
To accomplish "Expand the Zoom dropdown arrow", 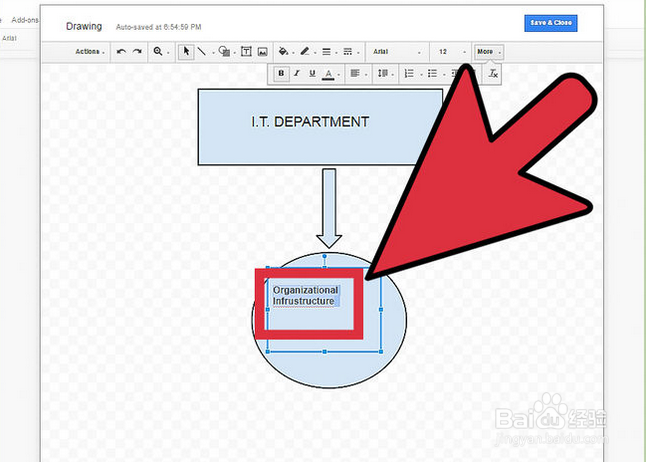I will pyautogui.click(x=168, y=53).
